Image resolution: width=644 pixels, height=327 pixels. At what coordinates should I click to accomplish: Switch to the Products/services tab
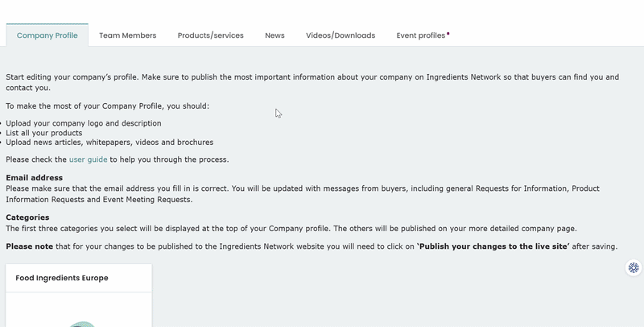point(210,35)
